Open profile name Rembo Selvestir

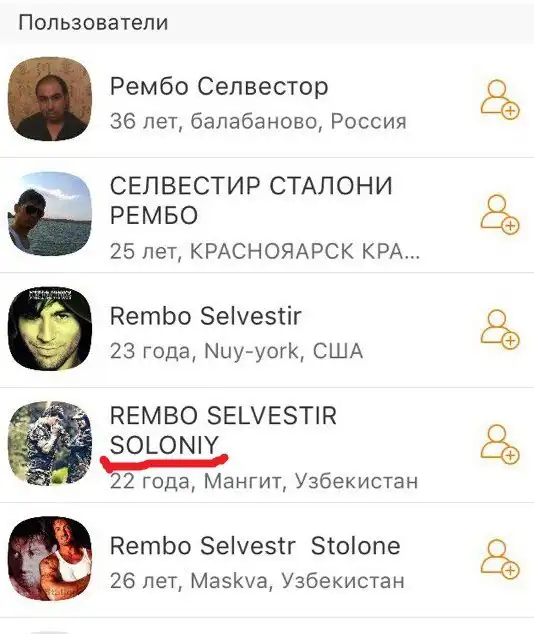pyautogui.click(x=205, y=315)
